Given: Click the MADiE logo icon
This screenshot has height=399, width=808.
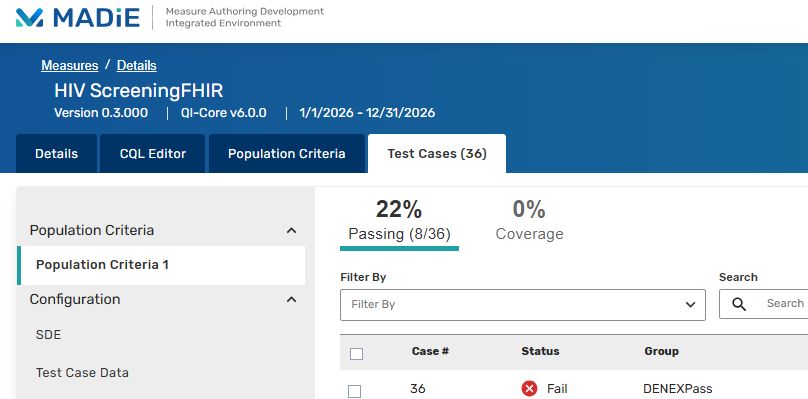Looking at the screenshot, I should click(x=29, y=18).
